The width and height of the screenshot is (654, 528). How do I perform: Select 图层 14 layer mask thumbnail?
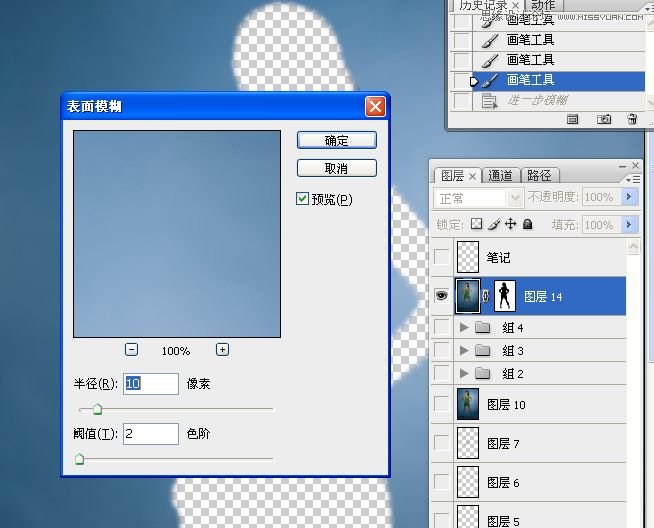[505, 296]
